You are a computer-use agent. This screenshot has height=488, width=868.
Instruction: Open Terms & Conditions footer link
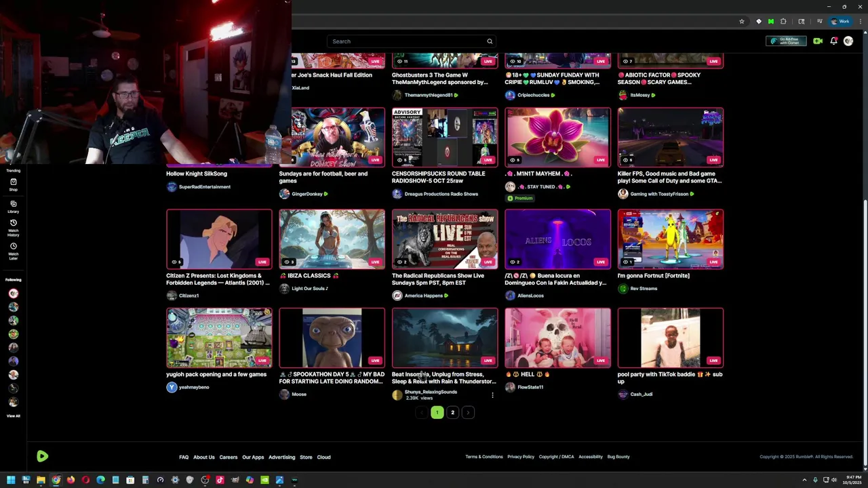[x=484, y=457]
